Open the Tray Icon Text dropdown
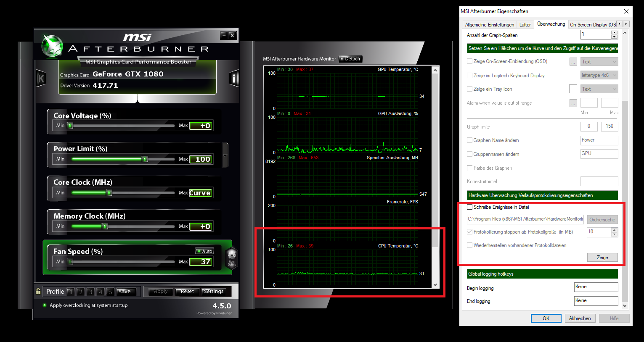 pos(599,89)
